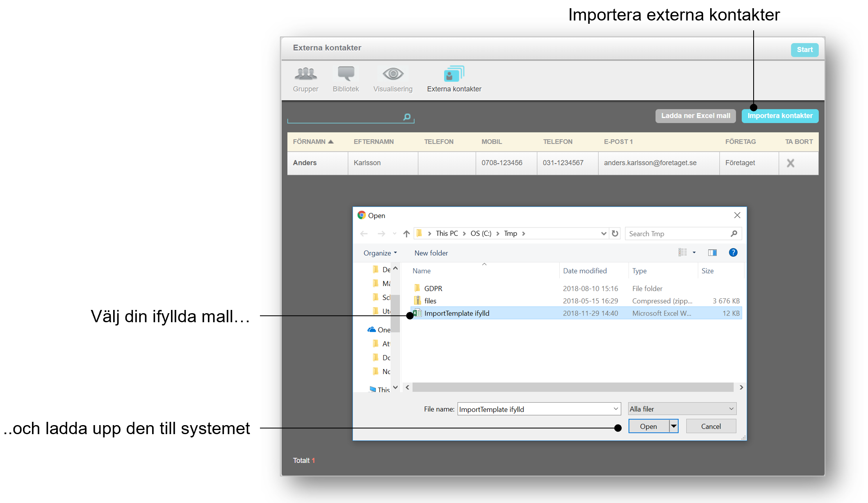The image size is (868, 503).
Task: Go up one folder level arrow
Action: 406,233
